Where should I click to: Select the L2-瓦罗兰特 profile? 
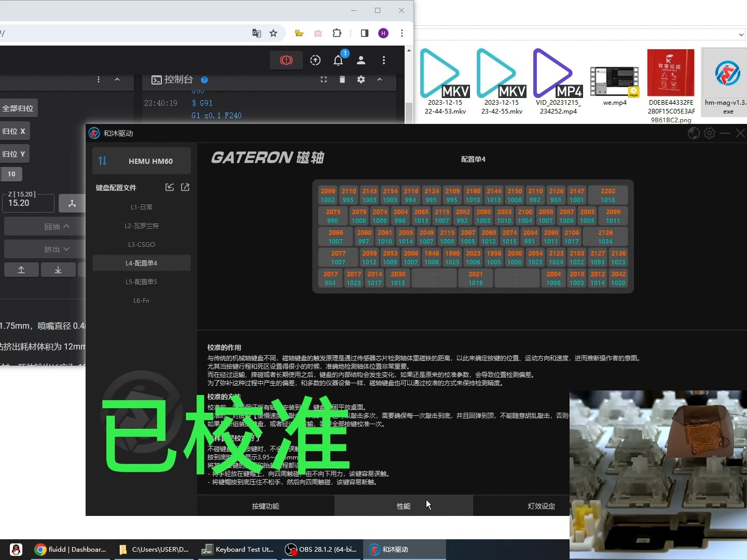tap(142, 226)
